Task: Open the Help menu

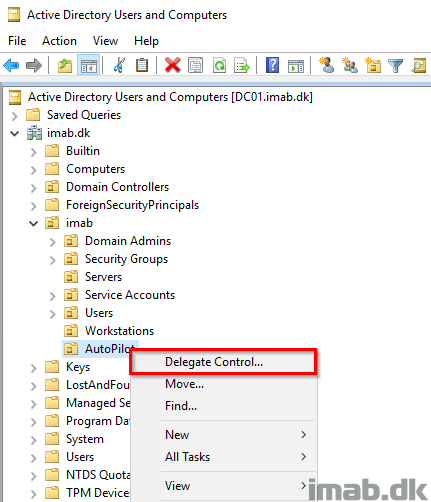Action: pos(146,41)
